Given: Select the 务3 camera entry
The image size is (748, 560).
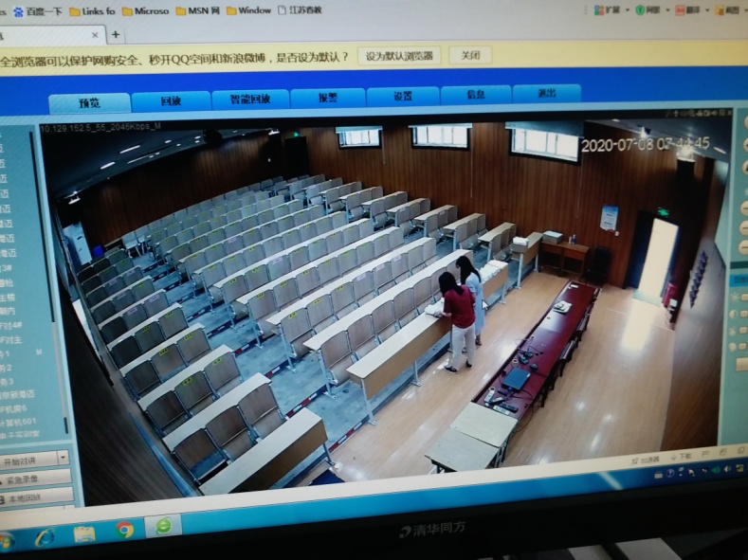Looking at the screenshot, I should 7,381.
